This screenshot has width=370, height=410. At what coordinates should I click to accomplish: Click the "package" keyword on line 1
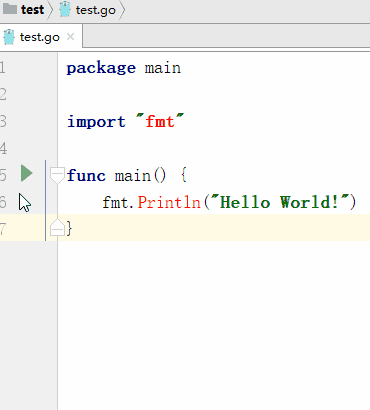[101, 68]
